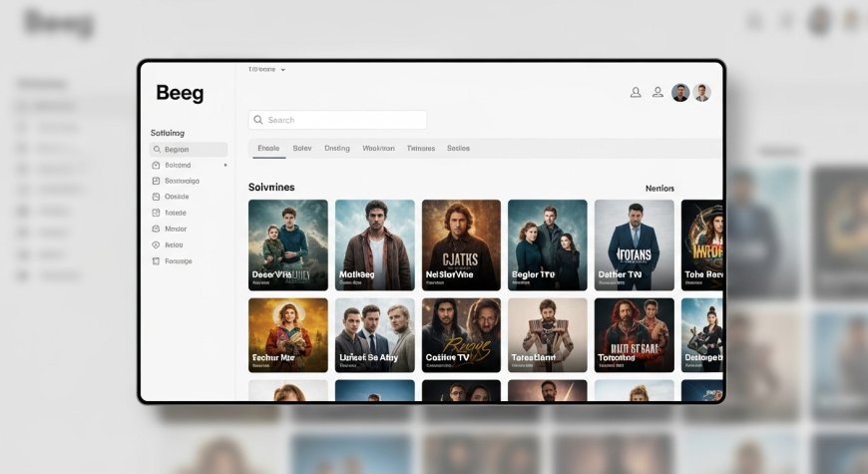Click the eye icon next to Reiao
The image size is (868, 474).
pyautogui.click(x=156, y=244)
